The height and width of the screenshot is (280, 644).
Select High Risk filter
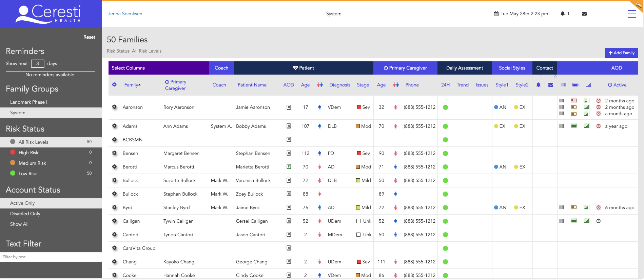(51, 153)
